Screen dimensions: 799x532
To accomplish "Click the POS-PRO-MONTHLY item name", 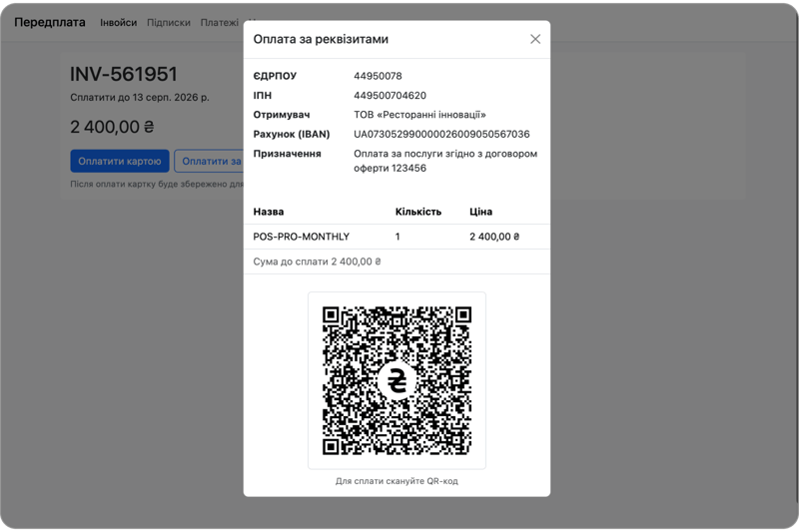I will tap(302, 237).
